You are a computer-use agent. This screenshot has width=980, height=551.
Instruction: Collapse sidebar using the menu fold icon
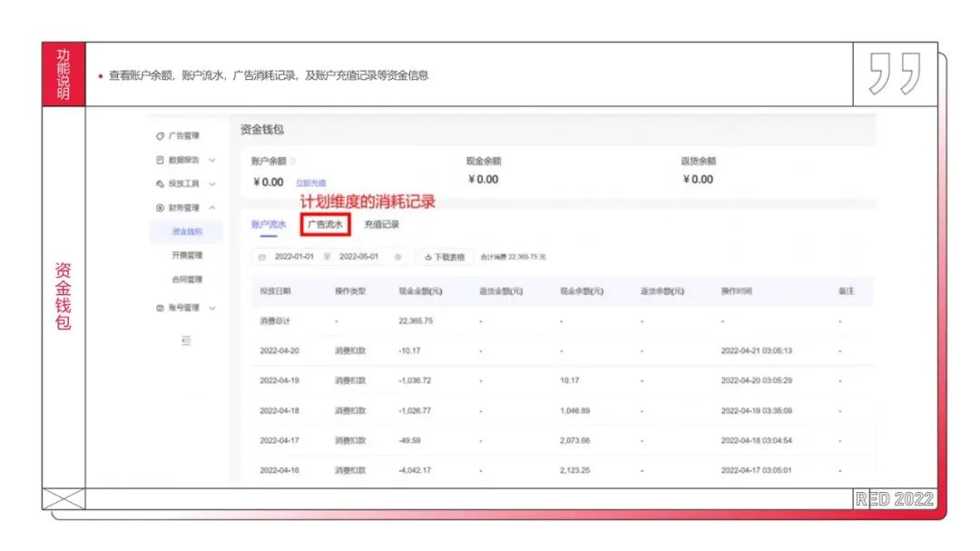pyautogui.click(x=186, y=340)
